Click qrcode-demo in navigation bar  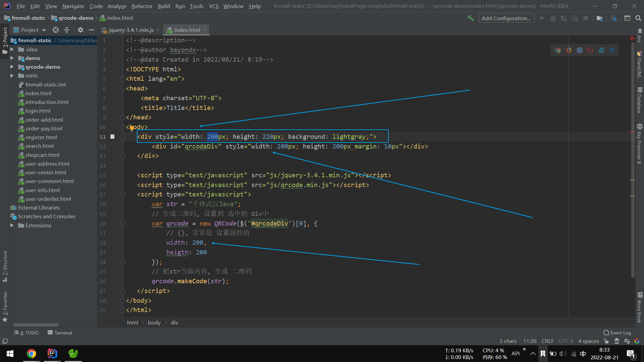pos(72,18)
